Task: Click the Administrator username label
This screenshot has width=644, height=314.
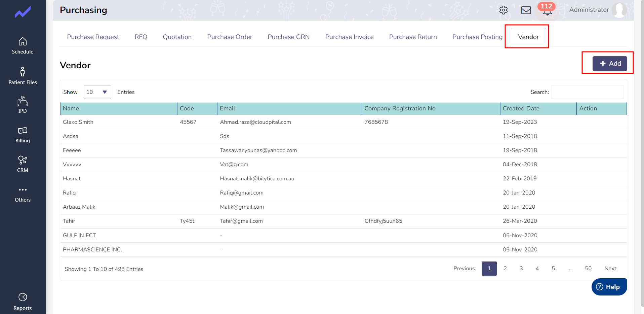Action: (589, 10)
